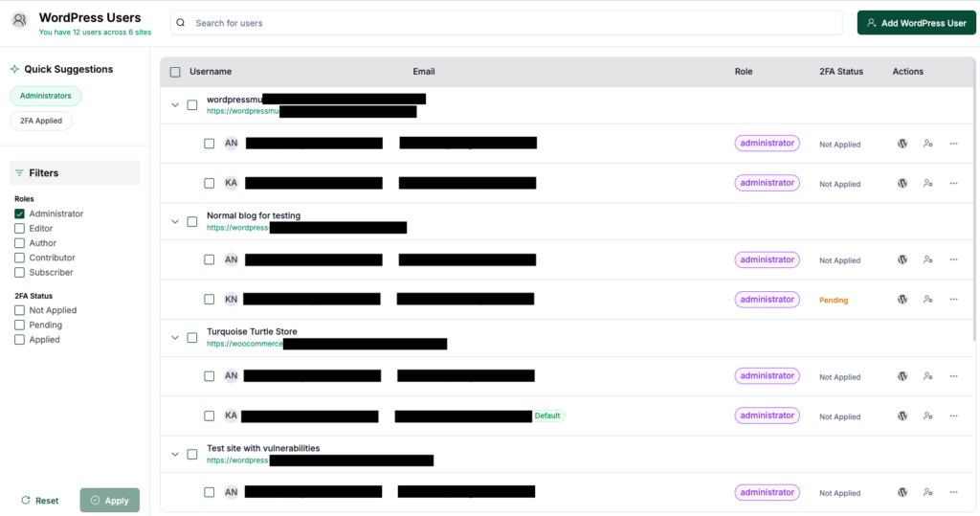
Task: Click the Default badge in KA row
Action: [547, 415]
